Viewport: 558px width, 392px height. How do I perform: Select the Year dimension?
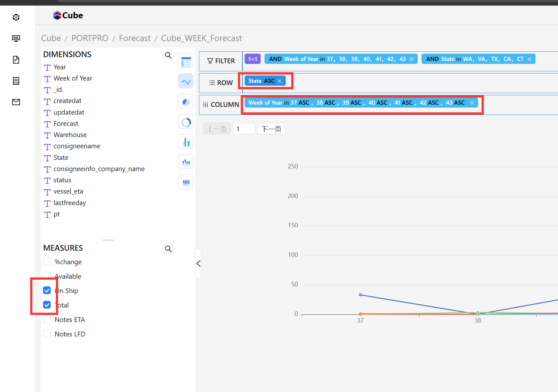(x=60, y=67)
